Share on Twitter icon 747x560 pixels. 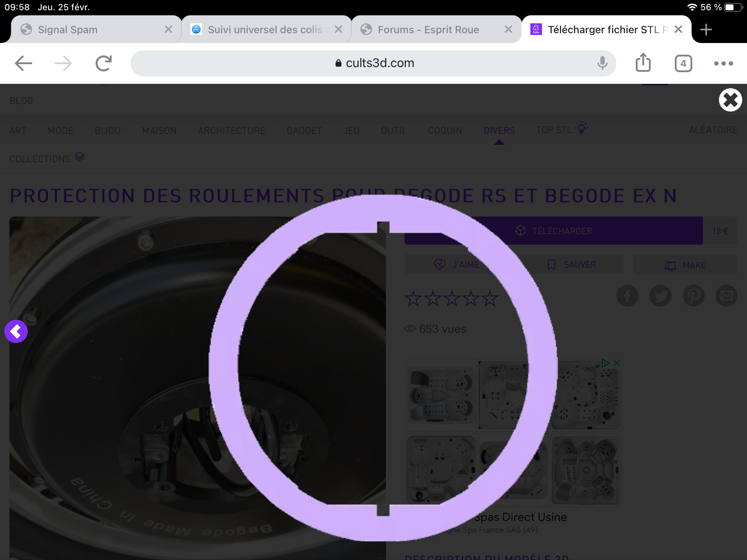click(x=661, y=296)
